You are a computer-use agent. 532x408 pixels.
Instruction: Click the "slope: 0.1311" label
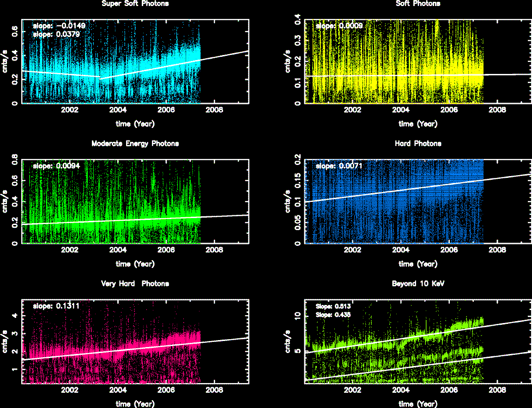pyautogui.click(x=57, y=306)
